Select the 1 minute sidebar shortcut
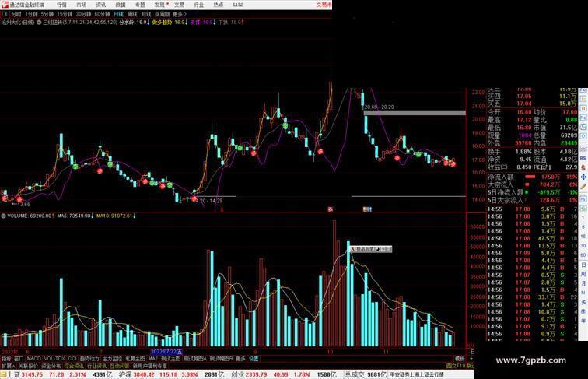This screenshot has width=588, height=379. click(x=583, y=218)
